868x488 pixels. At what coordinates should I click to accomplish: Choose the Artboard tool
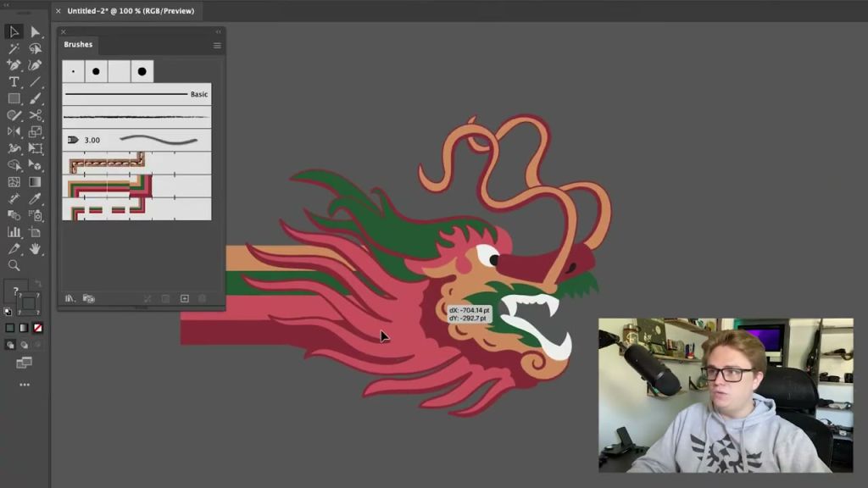tap(35, 232)
